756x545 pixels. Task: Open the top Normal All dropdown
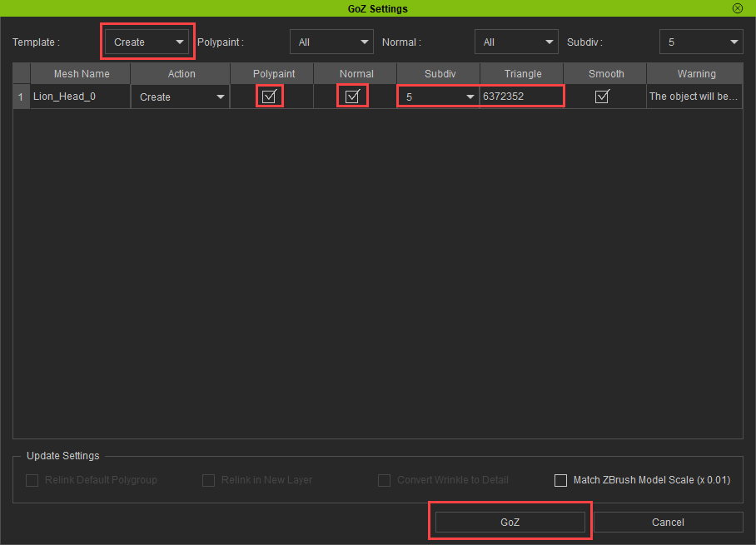[516, 42]
